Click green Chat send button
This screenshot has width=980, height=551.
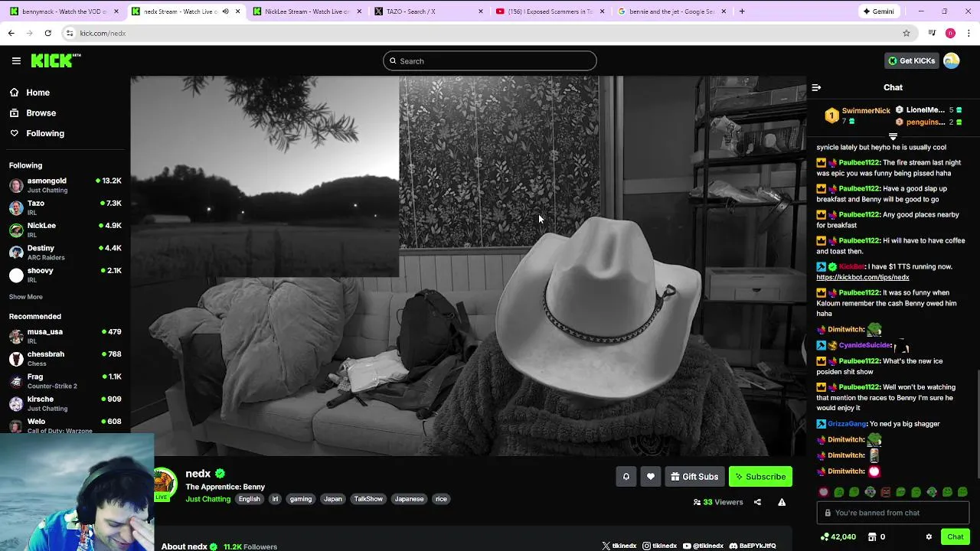coord(955,536)
